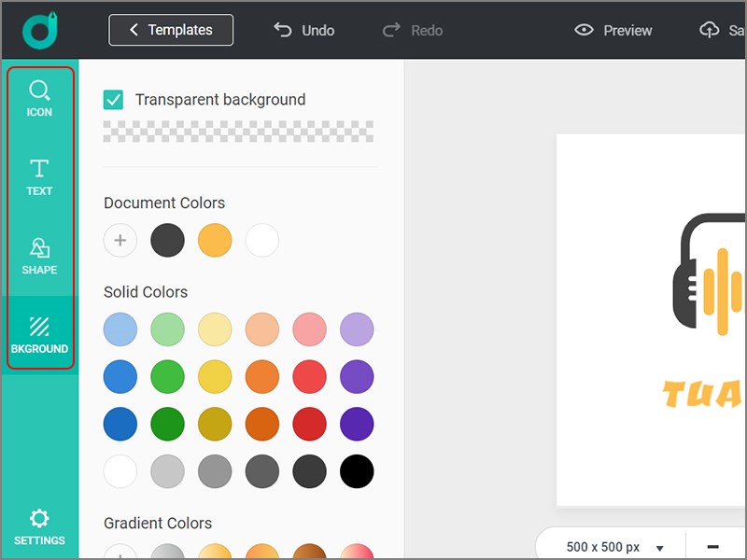
Task: Select the dark gray document color
Action: pos(168,241)
